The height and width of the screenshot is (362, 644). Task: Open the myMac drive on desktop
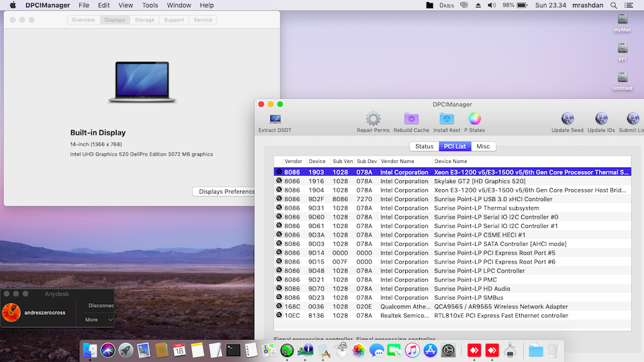tap(623, 20)
